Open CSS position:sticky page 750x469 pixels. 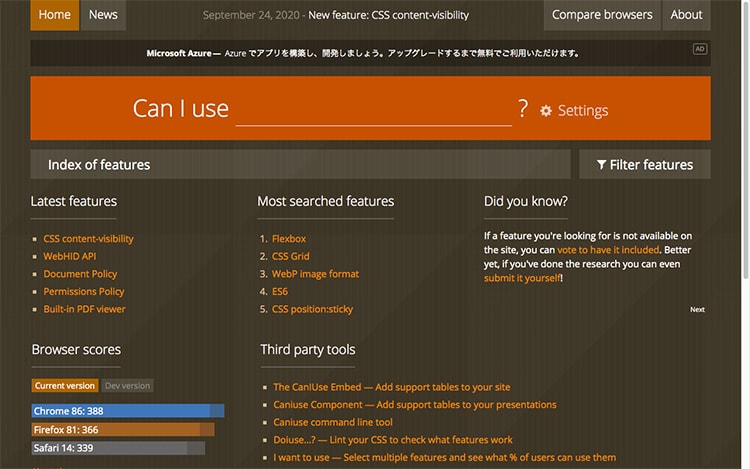[x=312, y=309]
